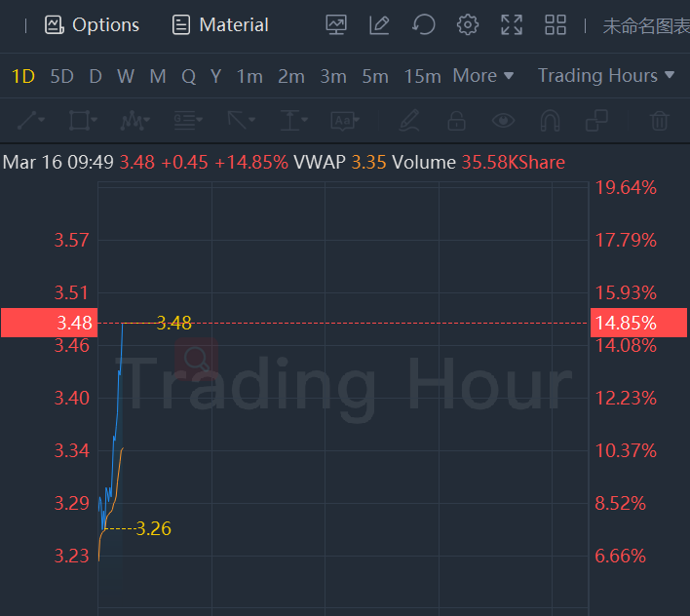Open the Options panel
This screenshot has height=616, width=690.
click(x=92, y=25)
